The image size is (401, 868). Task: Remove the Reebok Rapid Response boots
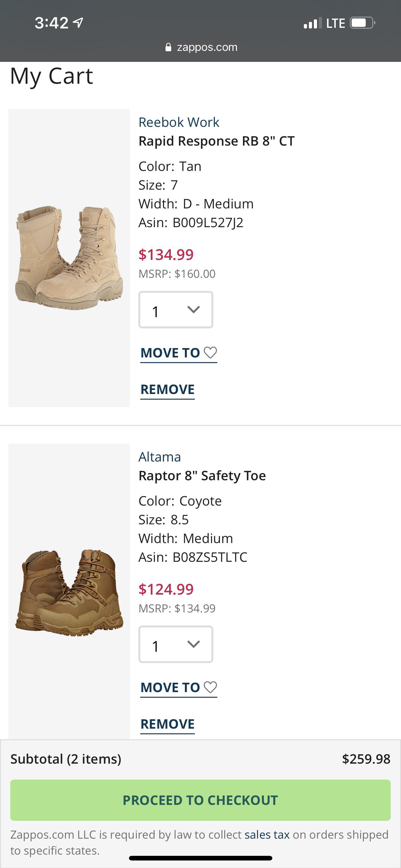(x=167, y=389)
